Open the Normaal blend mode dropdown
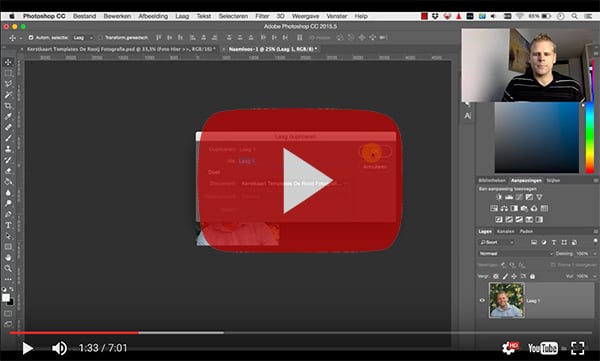The width and height of the screenshot is (600, 361). pyautogui.click(x=516, y=253)
